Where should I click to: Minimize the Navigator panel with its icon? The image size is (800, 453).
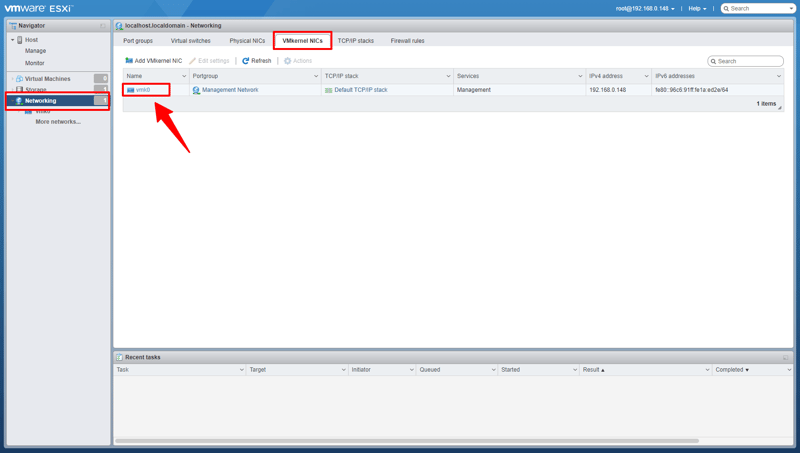click(102, 26)
